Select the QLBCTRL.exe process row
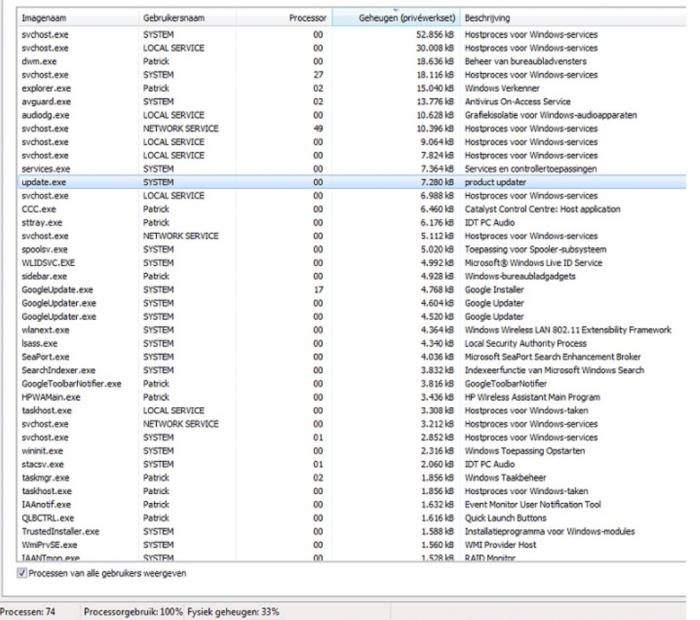This screenshot has height=620, width=700. click(x=351, y=518)
